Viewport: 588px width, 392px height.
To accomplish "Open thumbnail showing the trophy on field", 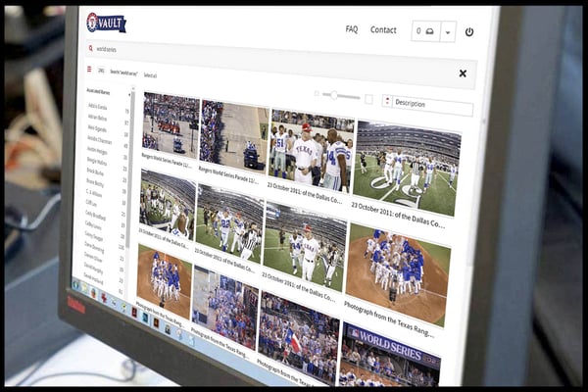I will coord(168,205).
